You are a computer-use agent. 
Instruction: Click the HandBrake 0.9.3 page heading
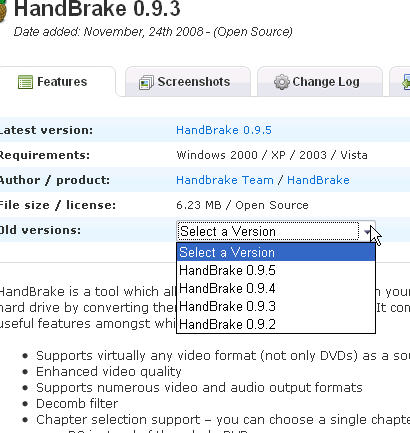97,9
